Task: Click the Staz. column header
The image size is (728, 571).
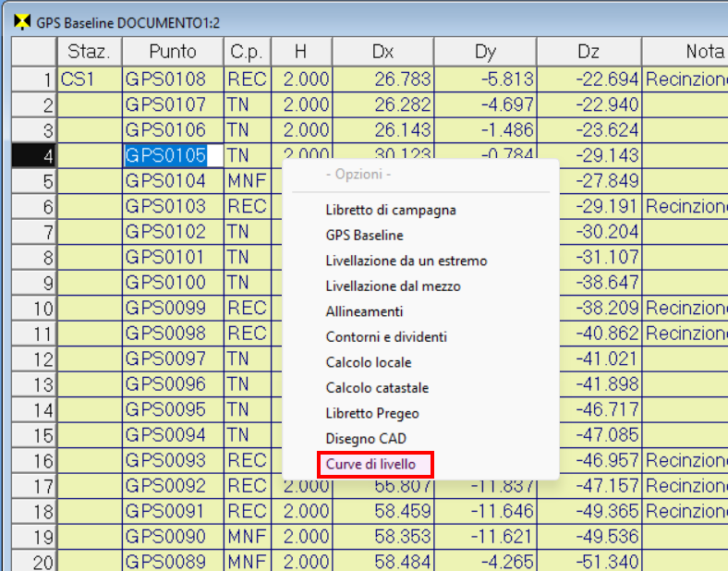Action: 90,52
